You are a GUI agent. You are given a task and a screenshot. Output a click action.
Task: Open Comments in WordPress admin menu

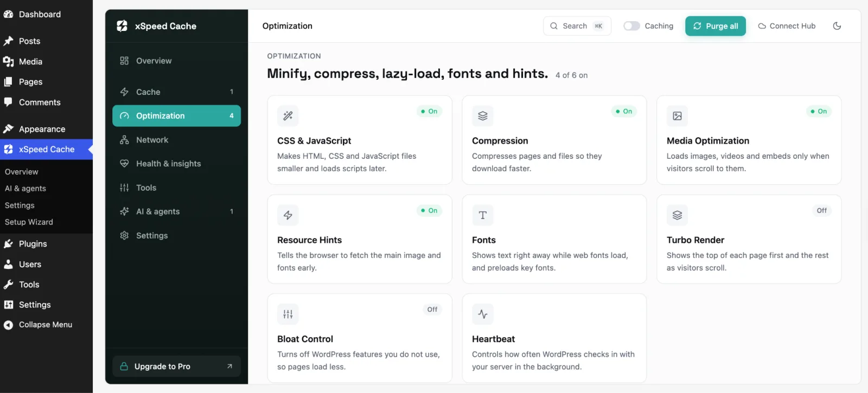click(x=46, y=102)
